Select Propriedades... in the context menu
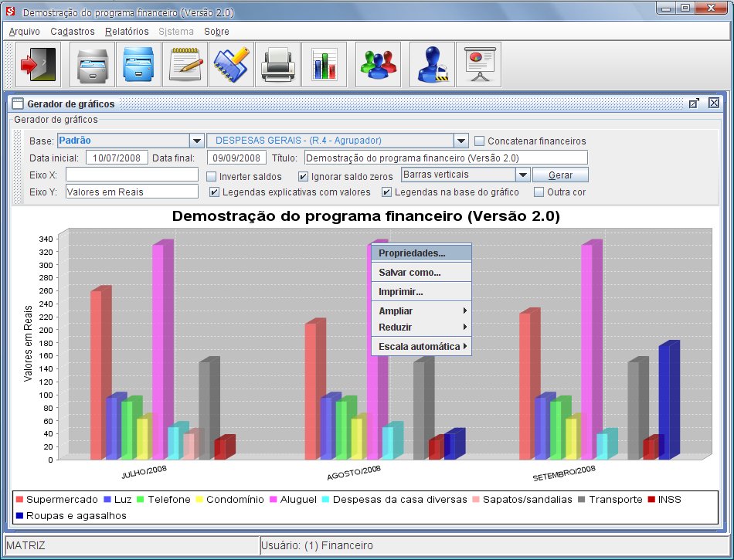Viewport: 734px width, 560px height. pyautogui.click(x=421, y=253)
